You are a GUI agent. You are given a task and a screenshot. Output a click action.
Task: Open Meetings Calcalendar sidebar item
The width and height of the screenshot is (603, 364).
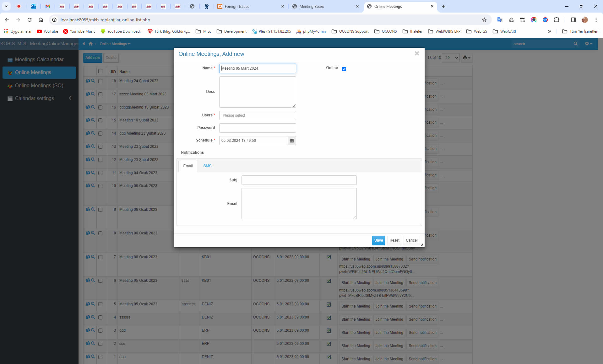(39, 60)
